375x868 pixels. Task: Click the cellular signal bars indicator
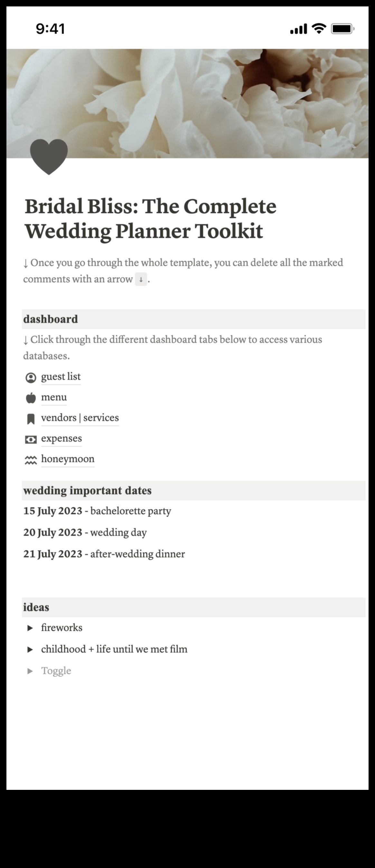[x=298, y=29]
